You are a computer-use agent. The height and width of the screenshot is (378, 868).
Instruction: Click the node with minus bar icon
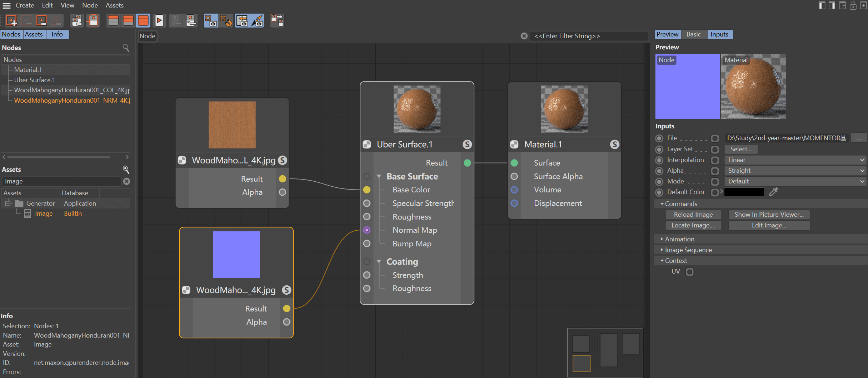pos(191,20)
